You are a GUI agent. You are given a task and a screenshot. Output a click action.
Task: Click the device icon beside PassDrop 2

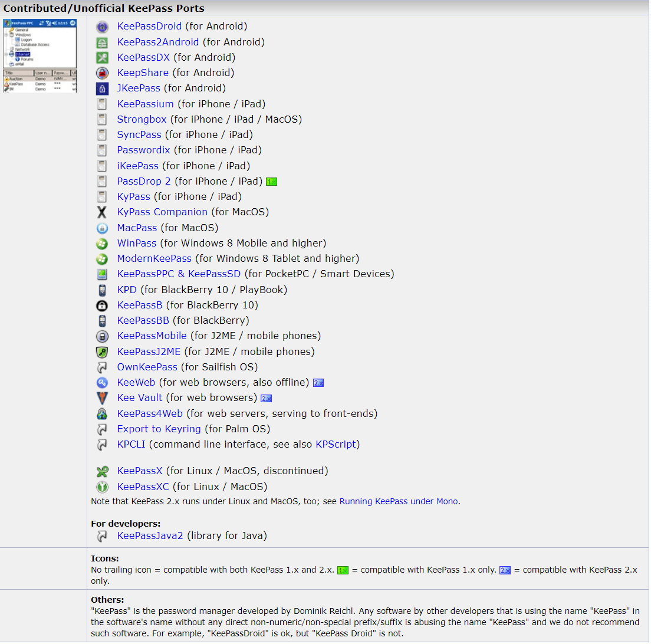click(102, 182)
